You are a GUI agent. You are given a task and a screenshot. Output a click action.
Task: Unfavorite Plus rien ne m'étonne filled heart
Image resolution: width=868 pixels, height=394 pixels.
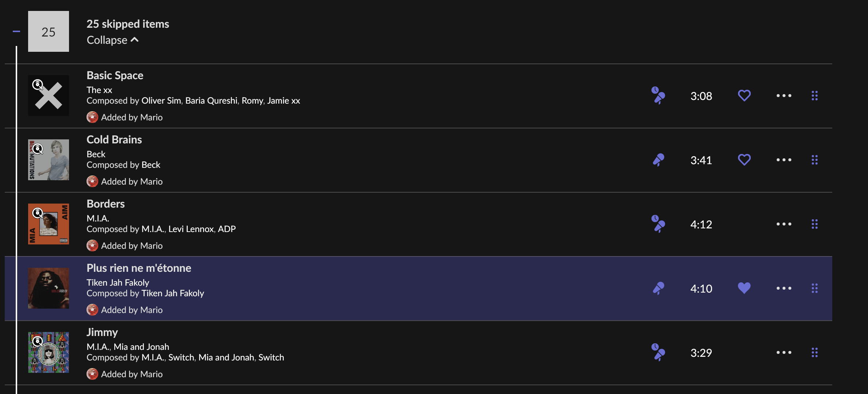(x=744, y=288)
